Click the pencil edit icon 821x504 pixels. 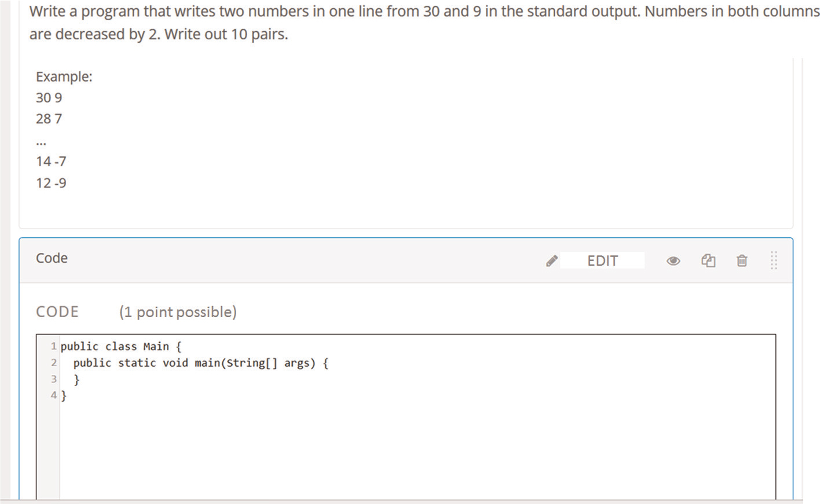point(552,261)
